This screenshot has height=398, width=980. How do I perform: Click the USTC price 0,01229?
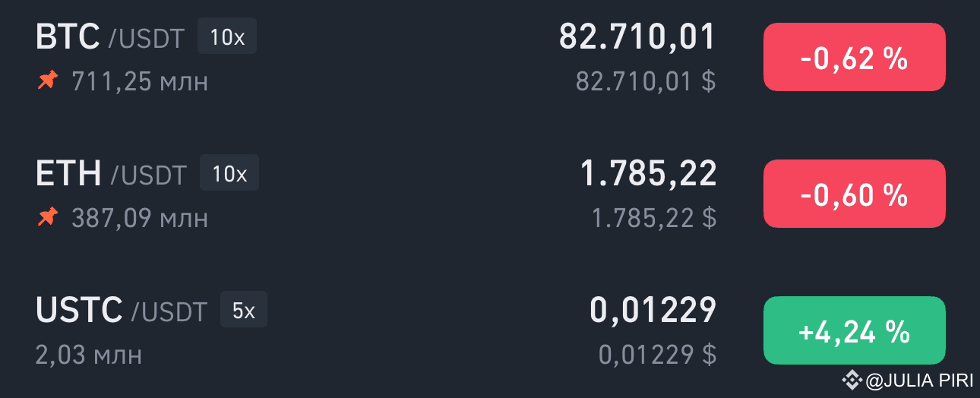(653, 311)
